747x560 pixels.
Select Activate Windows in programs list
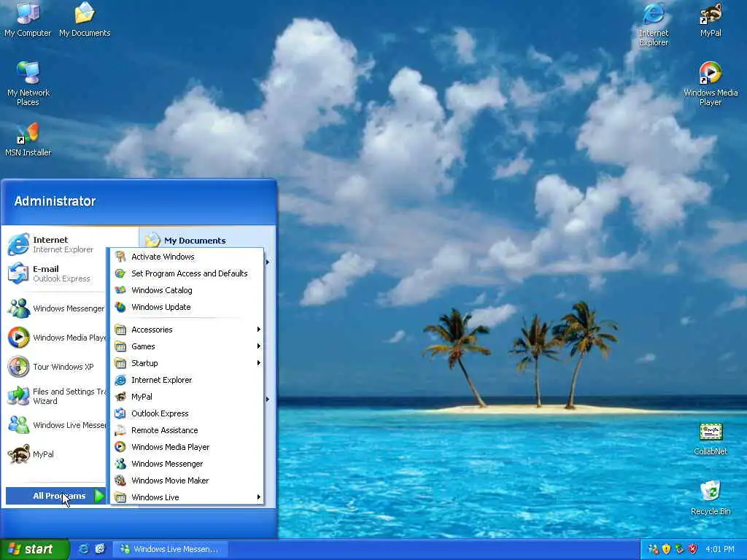[187, 257]
